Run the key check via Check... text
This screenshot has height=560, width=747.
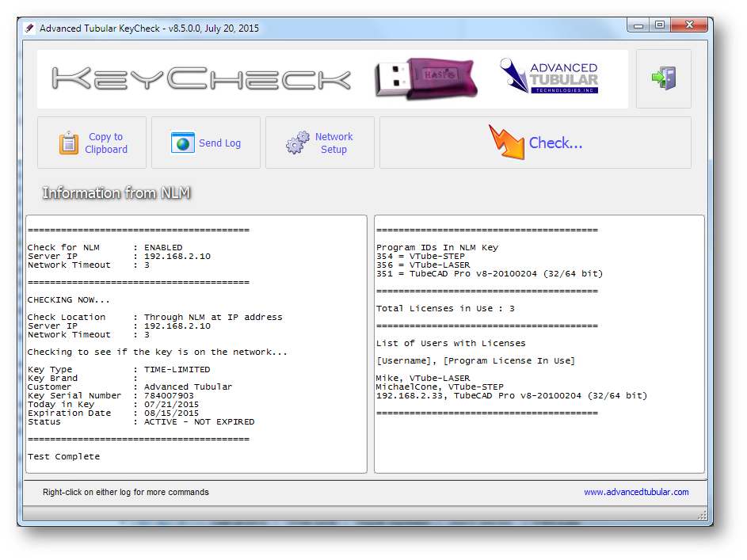555,143
